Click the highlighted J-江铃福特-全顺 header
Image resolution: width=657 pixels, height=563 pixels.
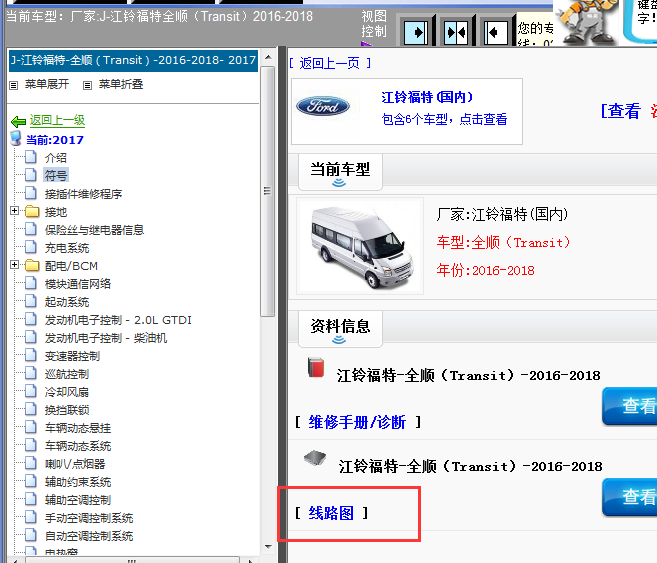click(x=133, y=60)
